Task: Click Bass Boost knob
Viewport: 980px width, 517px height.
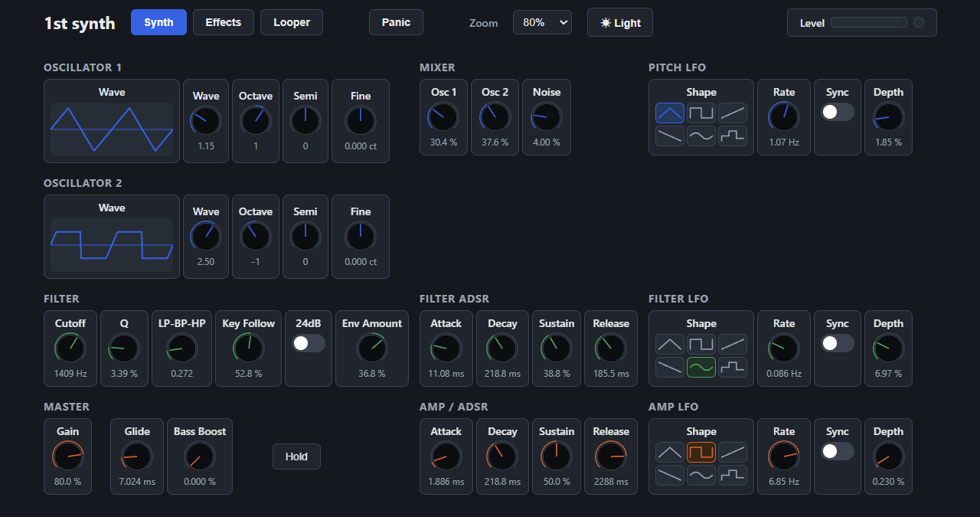Action: [200, 456]
